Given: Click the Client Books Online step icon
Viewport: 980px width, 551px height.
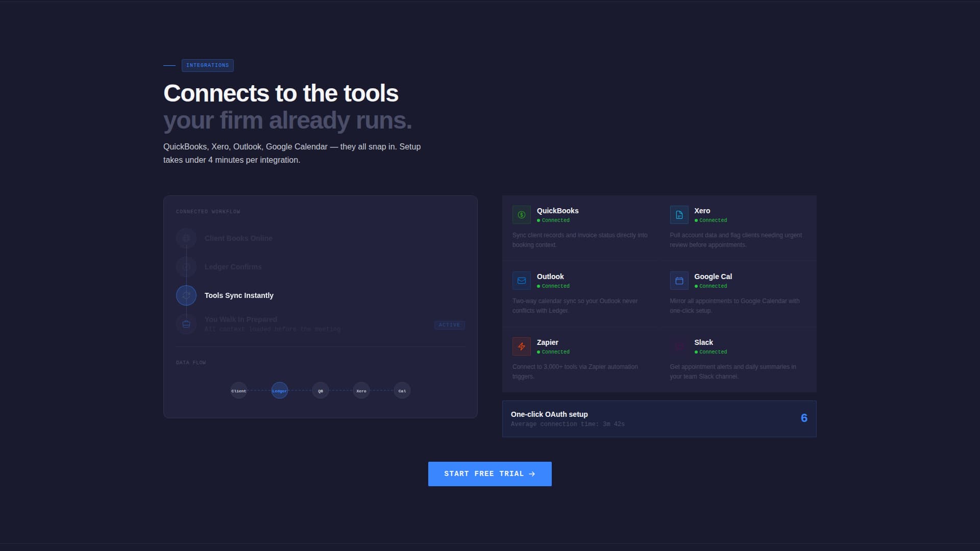Looking at the screenshot, I should point(186,238).
